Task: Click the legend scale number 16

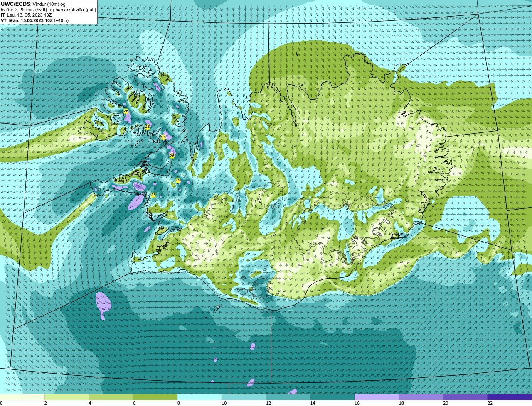Action: point(357,403)
